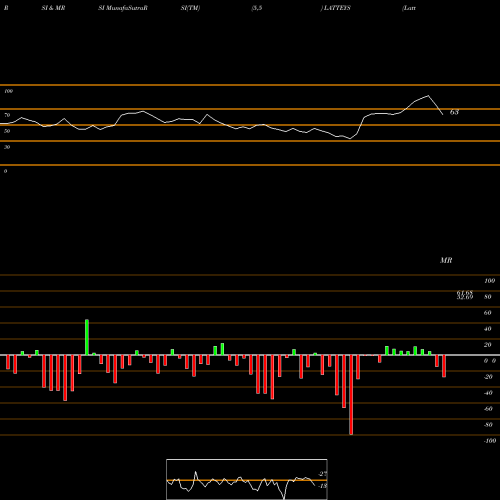
Task: Click the "100" label on the left RSI axis
Action: [8, 91]
